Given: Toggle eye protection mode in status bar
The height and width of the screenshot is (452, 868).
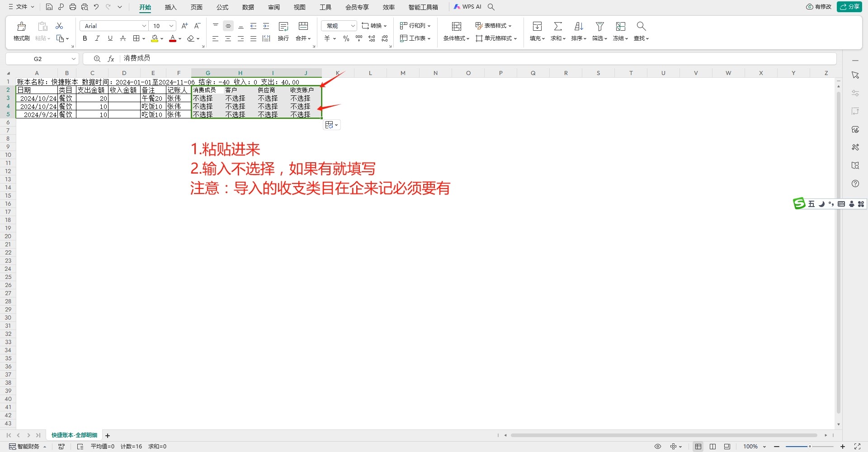Looking at the screenshot, I should pyautogui.click(x=658, y=447).
